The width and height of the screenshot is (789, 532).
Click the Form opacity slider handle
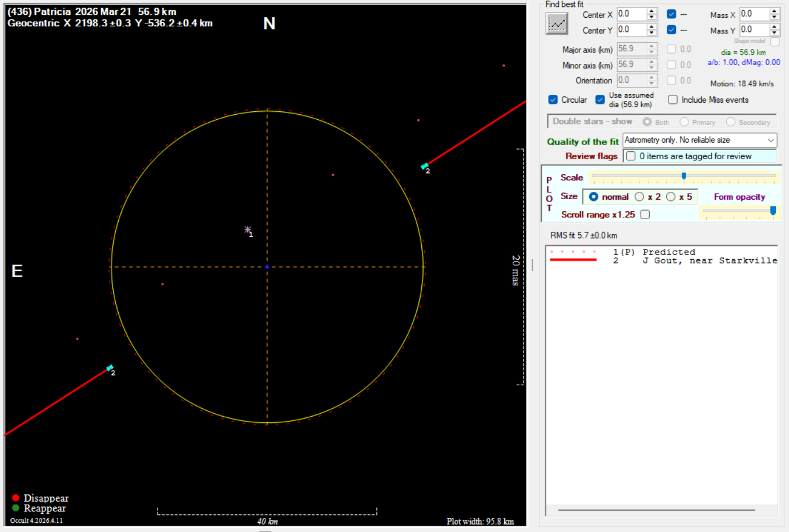773,211
